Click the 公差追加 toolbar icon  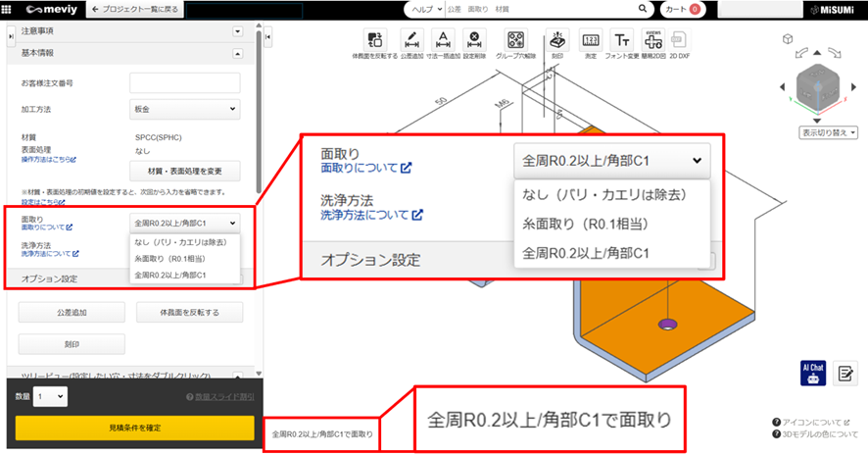pyautogui.click(x=411, y=39)
